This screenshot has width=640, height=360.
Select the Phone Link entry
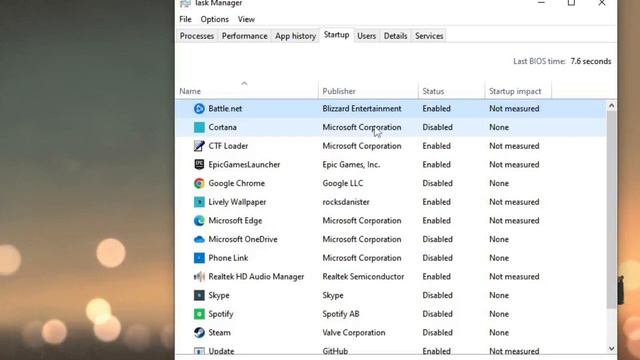[228, 258]
